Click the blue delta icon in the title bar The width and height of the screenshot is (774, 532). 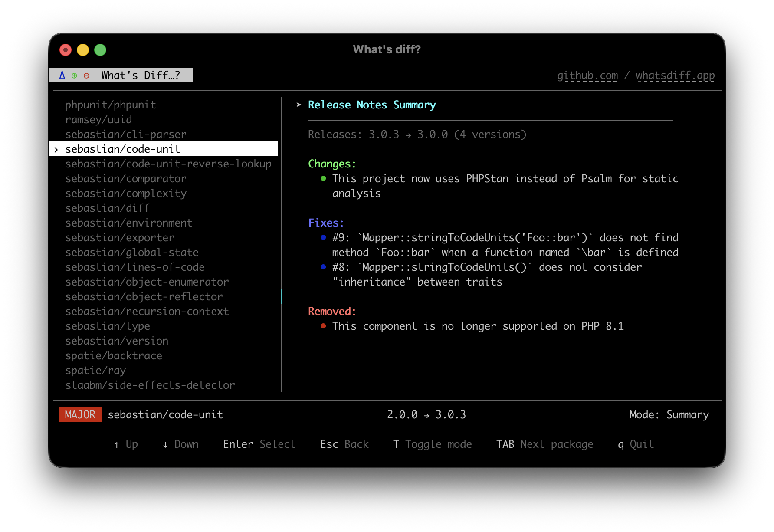pos(62,75)
